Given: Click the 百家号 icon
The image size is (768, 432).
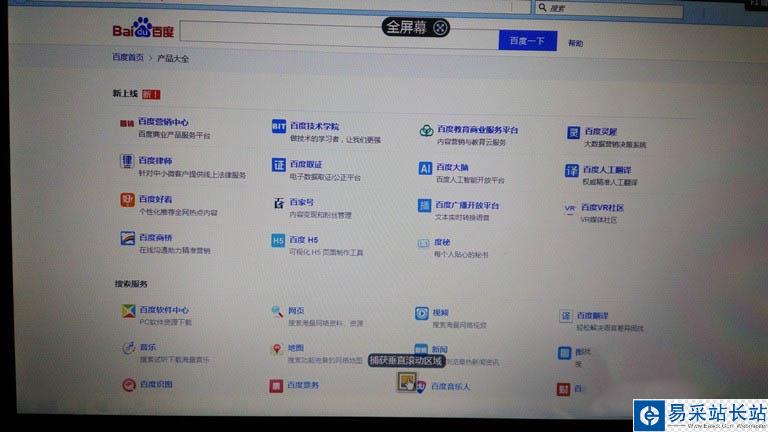Looking at the screenshot, I should (279, 203).
